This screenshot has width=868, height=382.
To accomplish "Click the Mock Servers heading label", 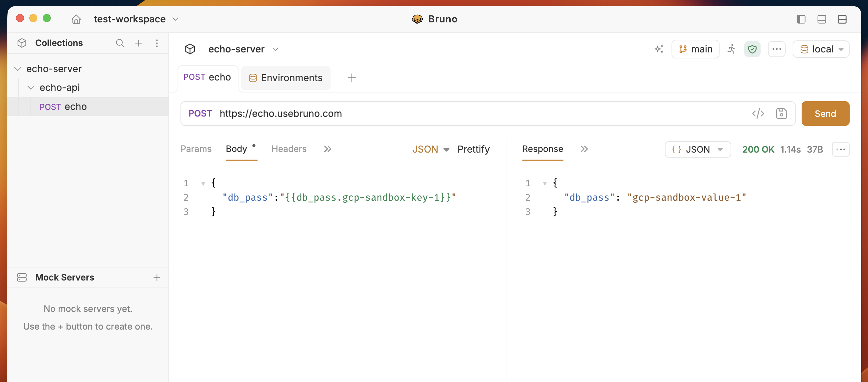I will (x=65, y=277).
